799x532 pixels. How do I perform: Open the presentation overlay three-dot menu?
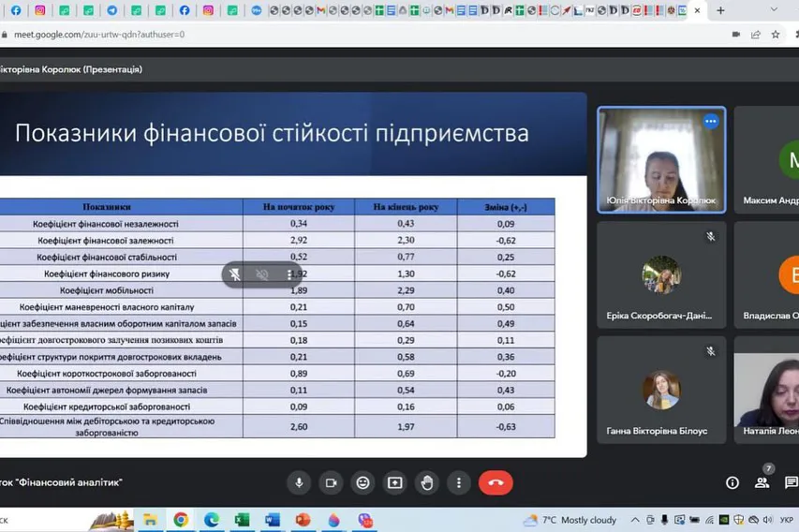click(x=289, y=274)
